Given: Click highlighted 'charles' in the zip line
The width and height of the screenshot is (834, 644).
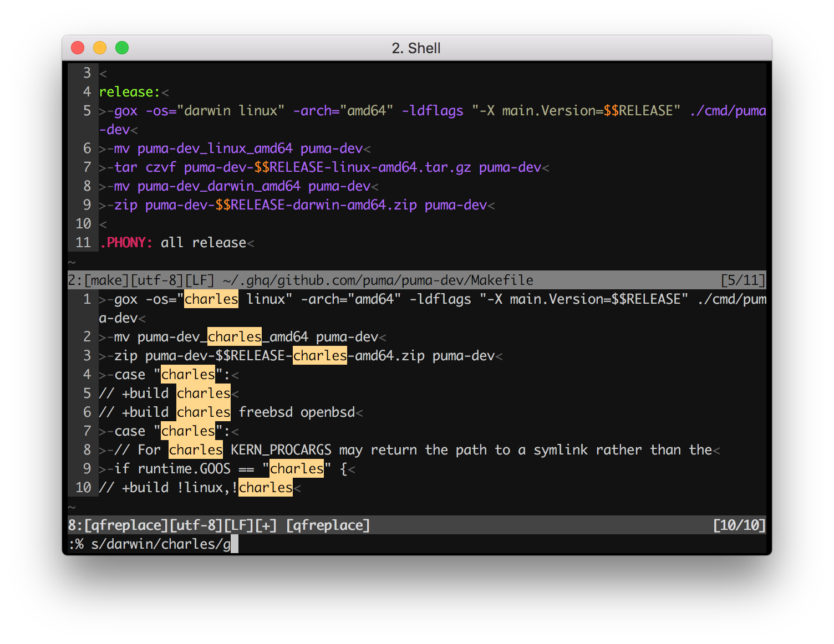Looking at the screenshot, I should 320,356.
